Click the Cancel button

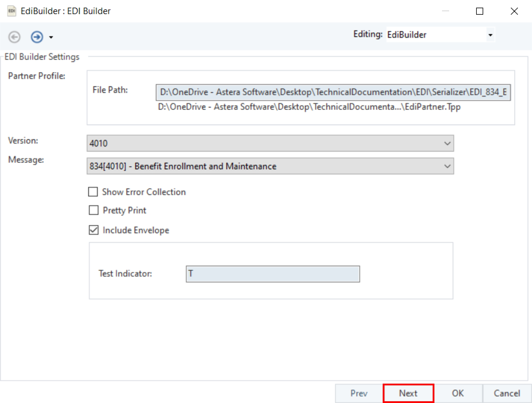click(x=507, y=393)
